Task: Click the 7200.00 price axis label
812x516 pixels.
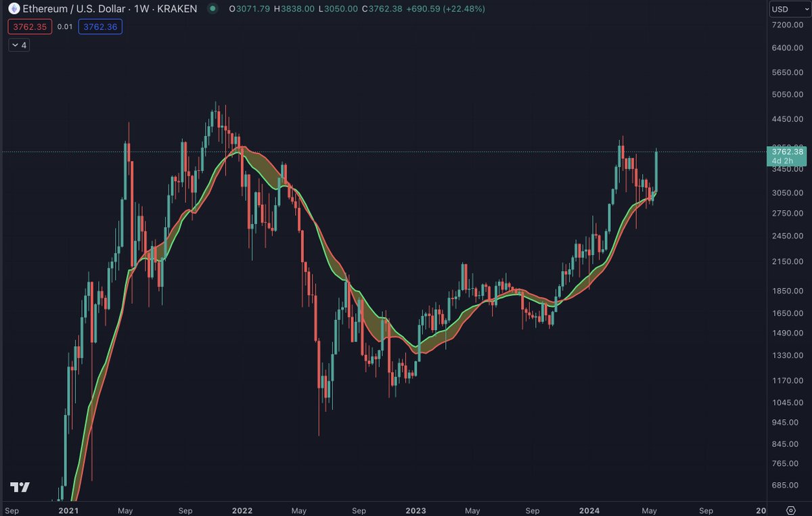Action: 788,25
